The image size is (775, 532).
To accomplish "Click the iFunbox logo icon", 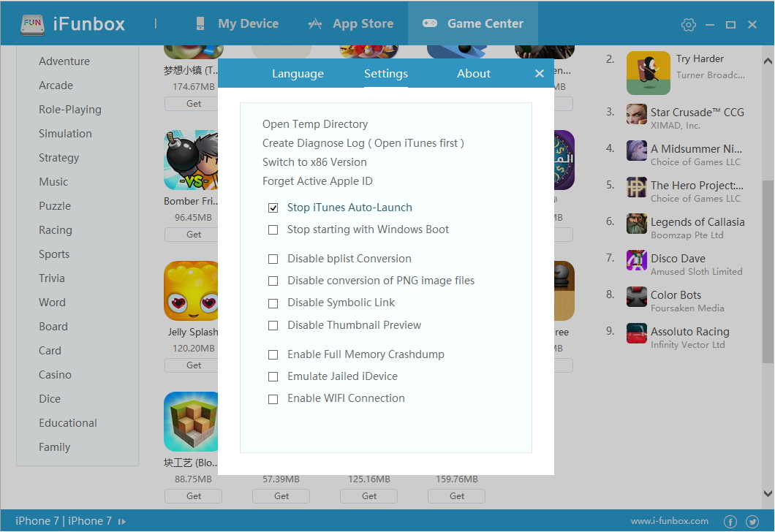I will point(31,23).
